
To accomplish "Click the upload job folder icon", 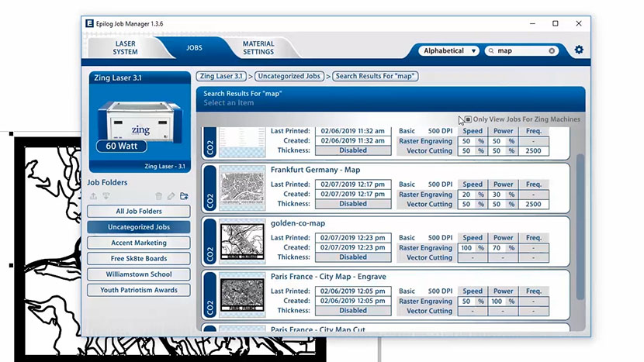I will pos(94,197).
